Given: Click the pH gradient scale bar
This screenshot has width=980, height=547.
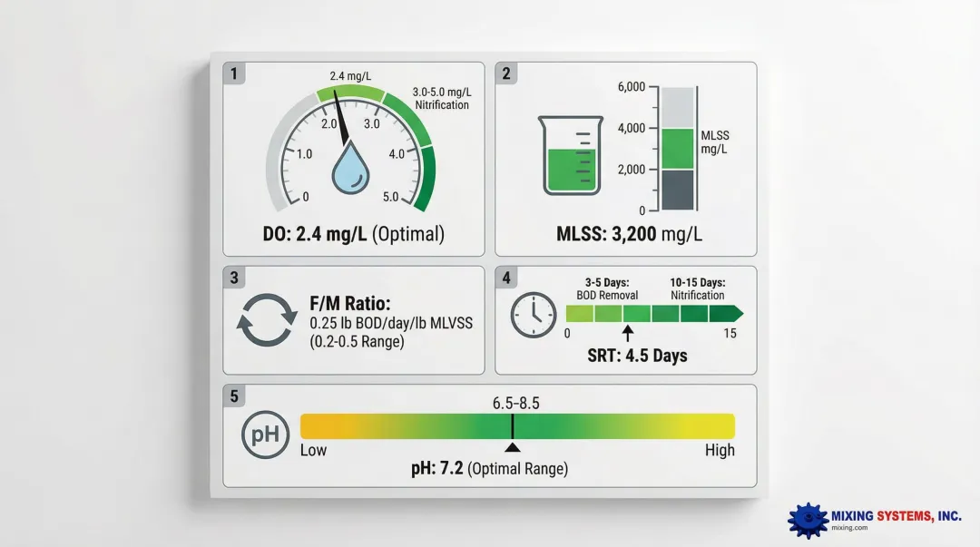Looking at the screenshot, I should tap(517, 426).
